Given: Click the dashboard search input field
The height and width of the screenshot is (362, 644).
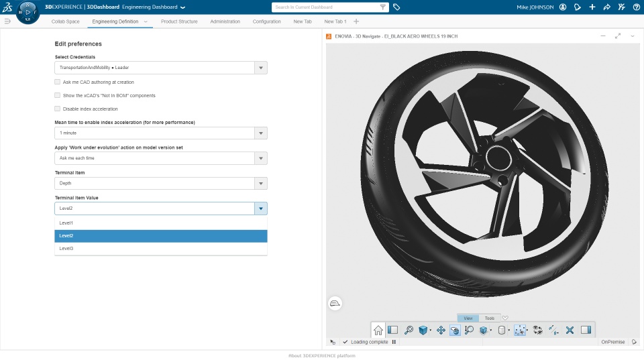Looking at the screenshot, I should (x=325, y=7).
